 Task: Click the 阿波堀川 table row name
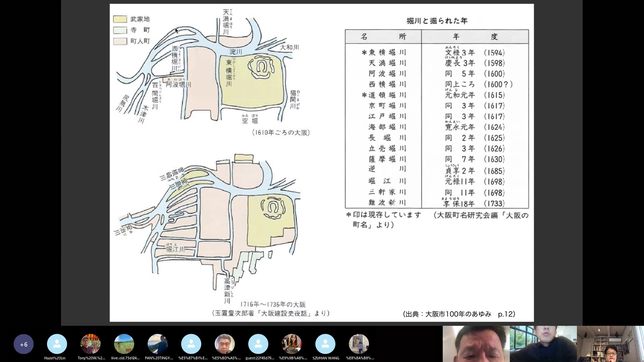[387, 74]
